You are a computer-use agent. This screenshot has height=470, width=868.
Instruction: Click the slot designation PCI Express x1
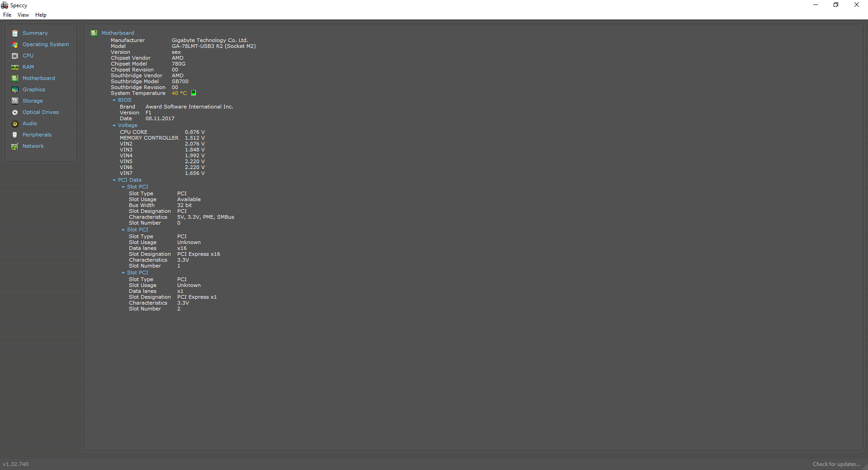point(197,297)
